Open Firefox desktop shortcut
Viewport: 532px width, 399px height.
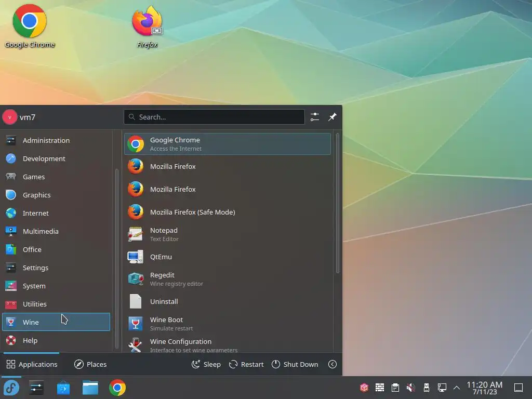(147, 26)
